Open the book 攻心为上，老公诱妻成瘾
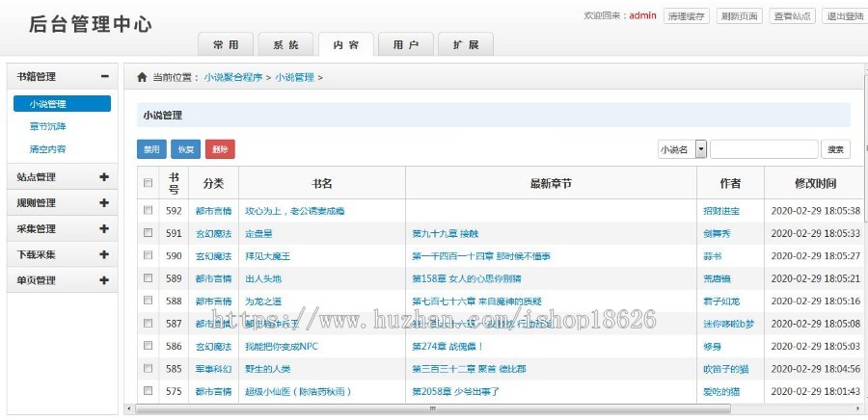Image resolution: width=868 pixels, height=420 pixels. click(x=295, y=211)
